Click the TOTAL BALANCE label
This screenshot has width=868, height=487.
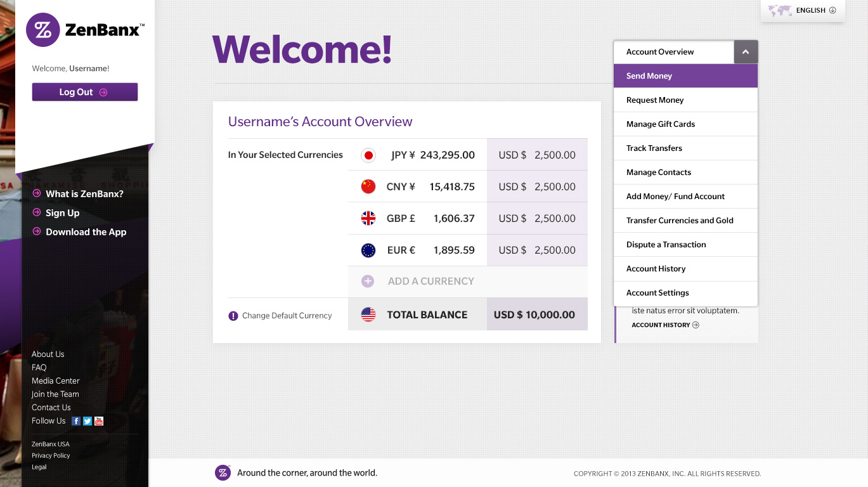click(427, 315)
